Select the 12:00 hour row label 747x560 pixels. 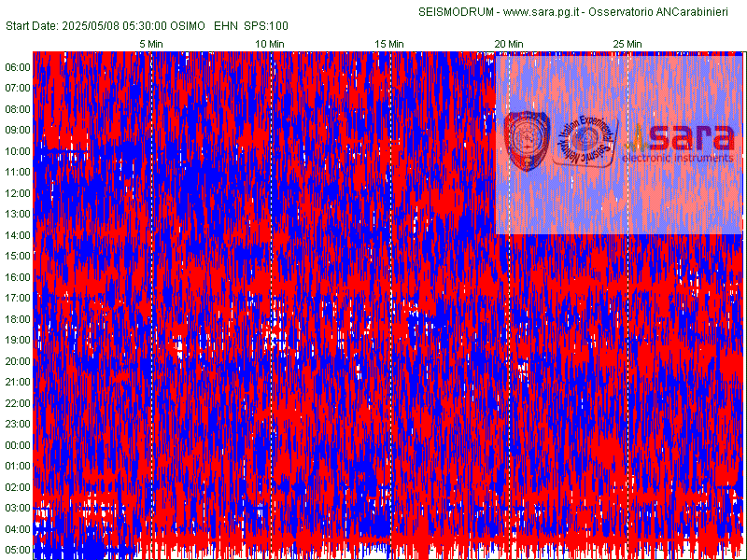(18, 193)
